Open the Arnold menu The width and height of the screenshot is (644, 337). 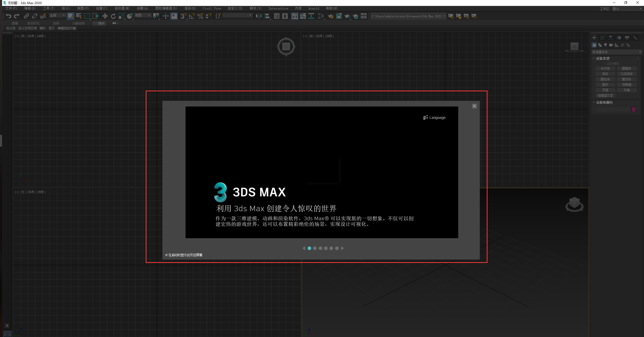tap(314, 8)
